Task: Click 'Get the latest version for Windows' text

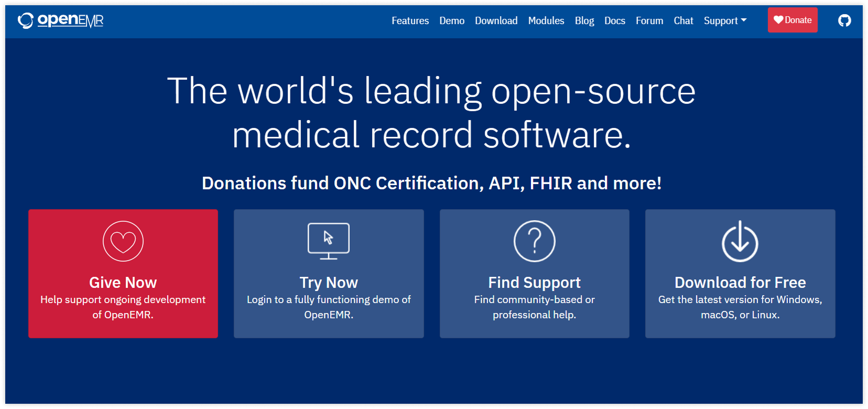Action: coord(740,307)
